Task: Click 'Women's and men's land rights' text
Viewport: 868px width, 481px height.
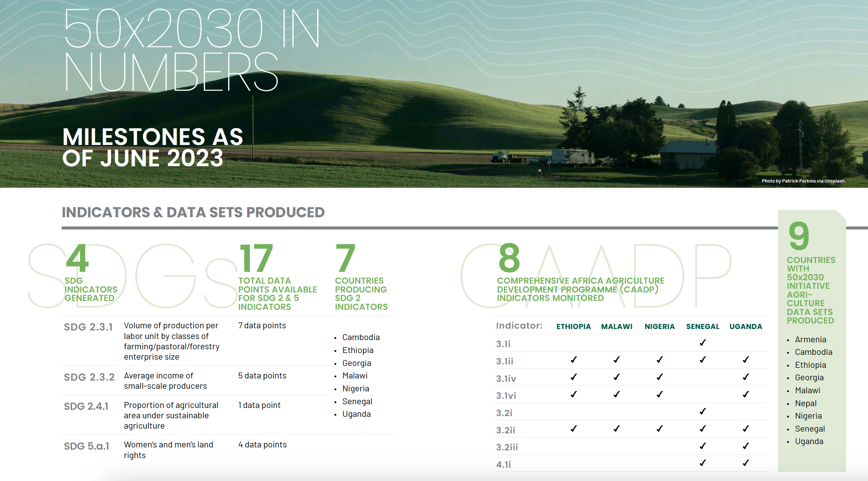Action: click(168, 450)
